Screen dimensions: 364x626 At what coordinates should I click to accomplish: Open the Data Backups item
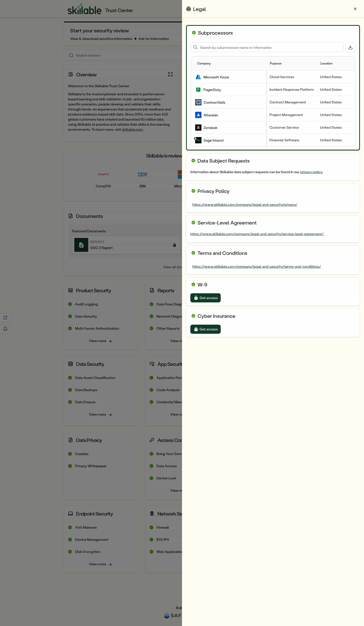[86, 390]
